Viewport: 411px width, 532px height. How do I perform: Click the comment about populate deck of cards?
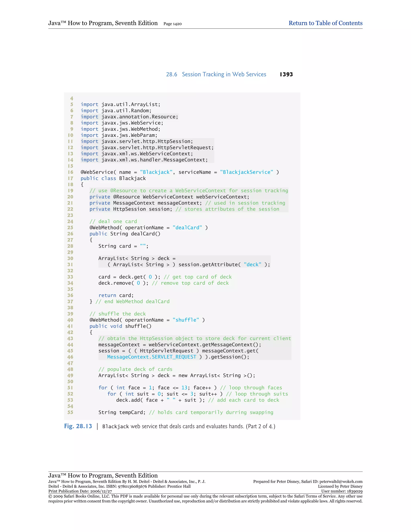[x=135, y=369]
